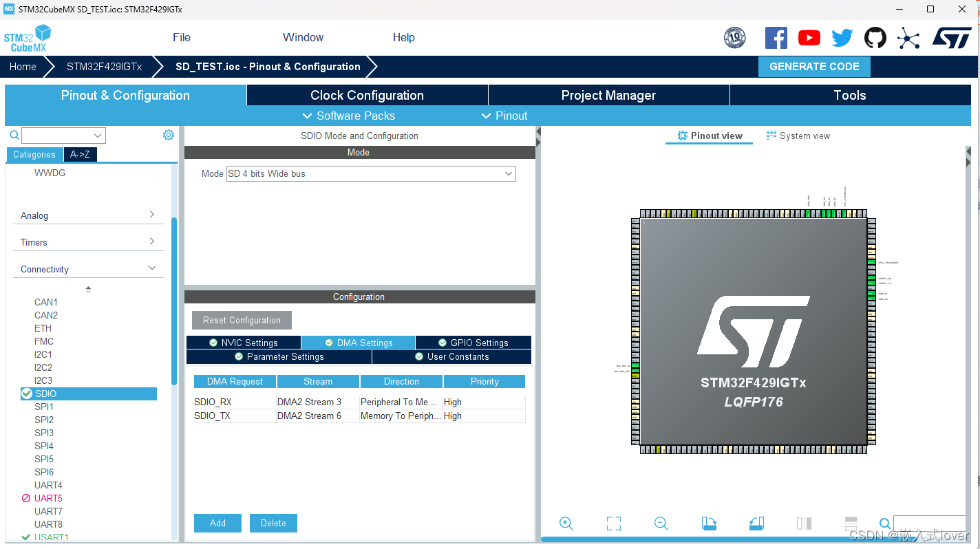Sort by the Priority column header
Viewport: 980px width, 549px height.
click(x=484, y=381)
